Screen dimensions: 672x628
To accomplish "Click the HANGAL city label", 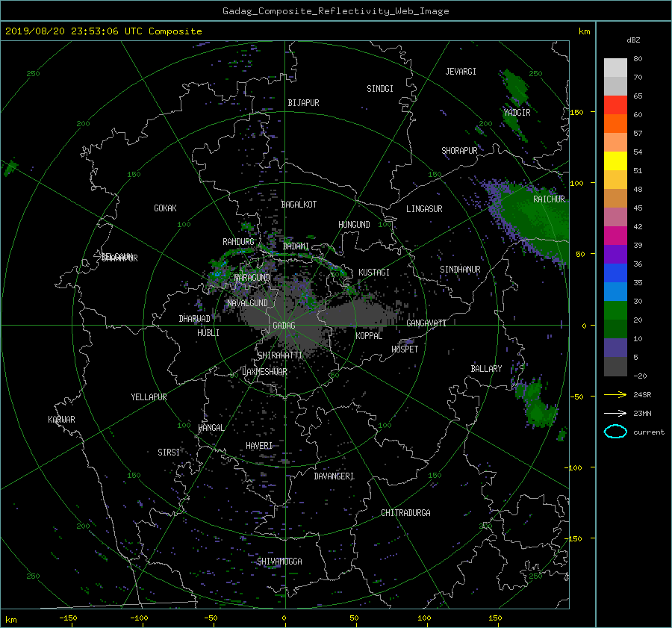I will coord(211,428).
